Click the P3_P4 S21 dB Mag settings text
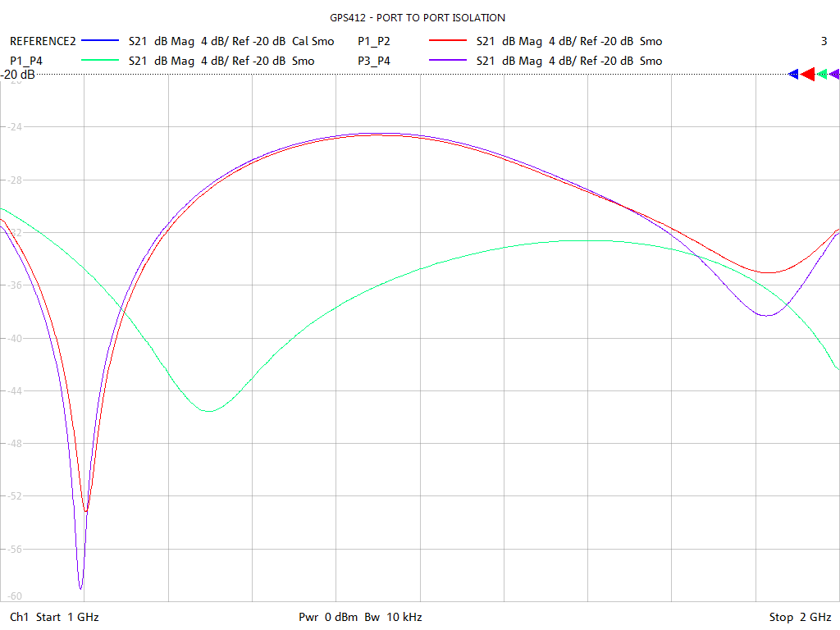 tap(569, 61)
